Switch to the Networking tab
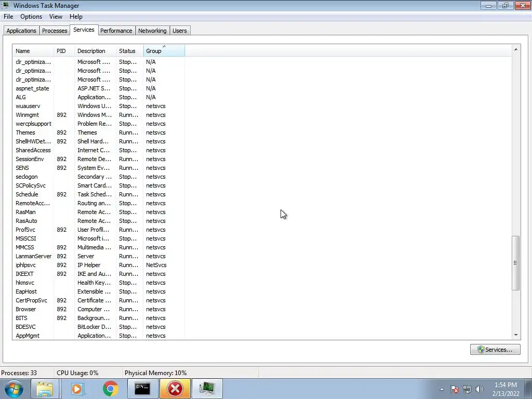The width and height of the screenshot is (532, 399). 152,31
